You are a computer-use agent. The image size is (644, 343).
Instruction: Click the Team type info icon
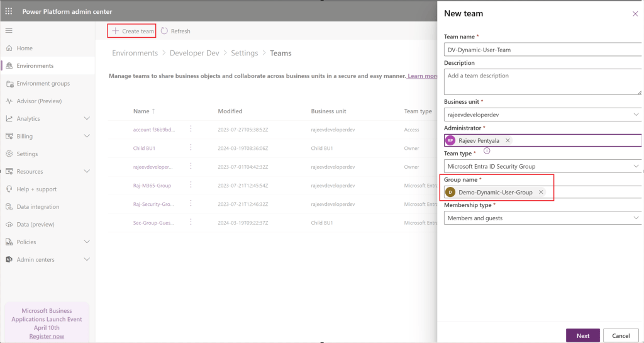[487, 151]
